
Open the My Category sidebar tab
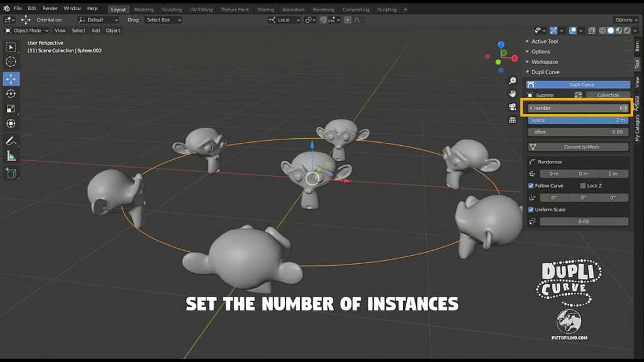638,128
